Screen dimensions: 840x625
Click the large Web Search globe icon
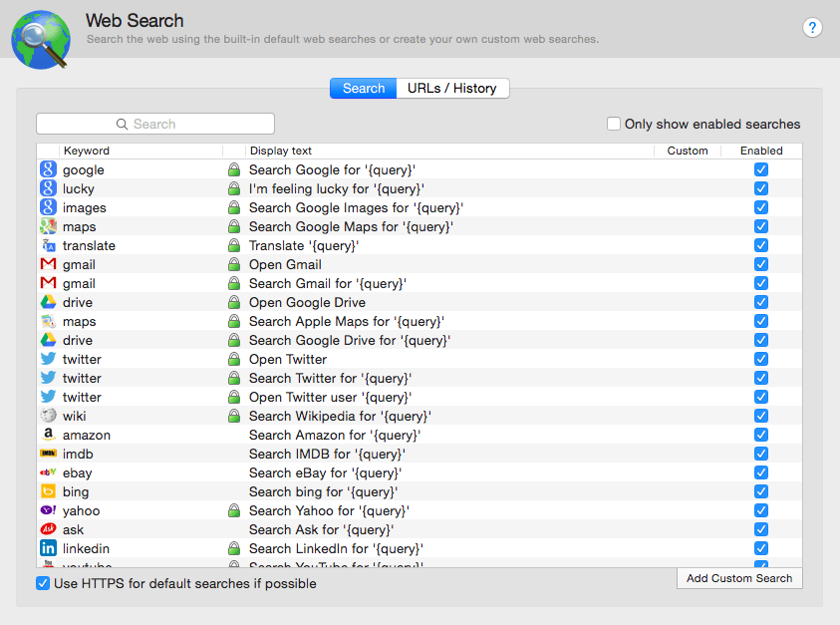point(40,40)
